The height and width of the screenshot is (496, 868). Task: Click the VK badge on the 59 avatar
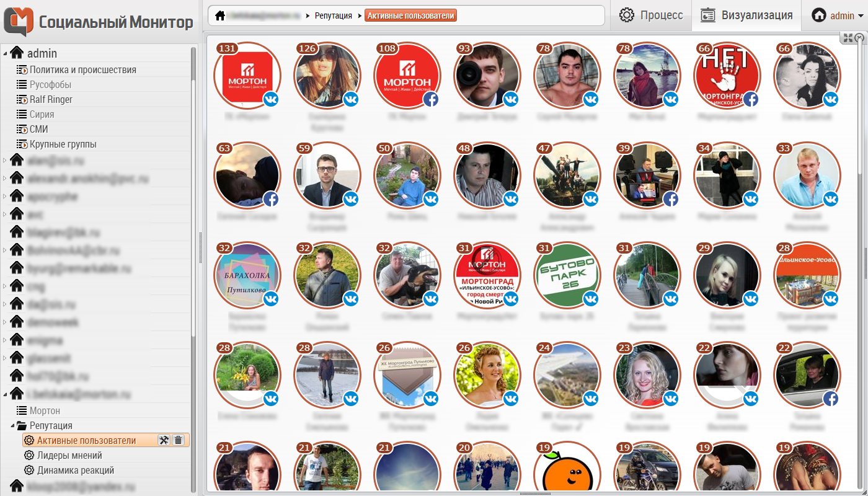point(351,198)
